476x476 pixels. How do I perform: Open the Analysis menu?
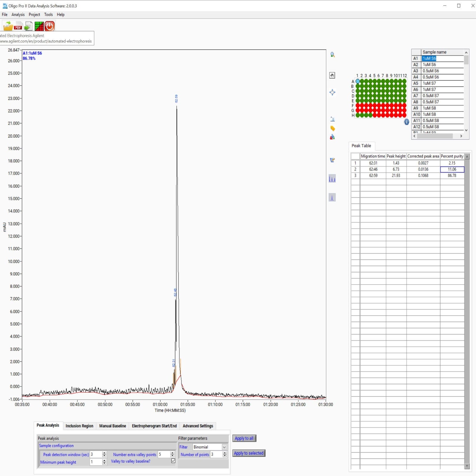[x=18, y=15]
